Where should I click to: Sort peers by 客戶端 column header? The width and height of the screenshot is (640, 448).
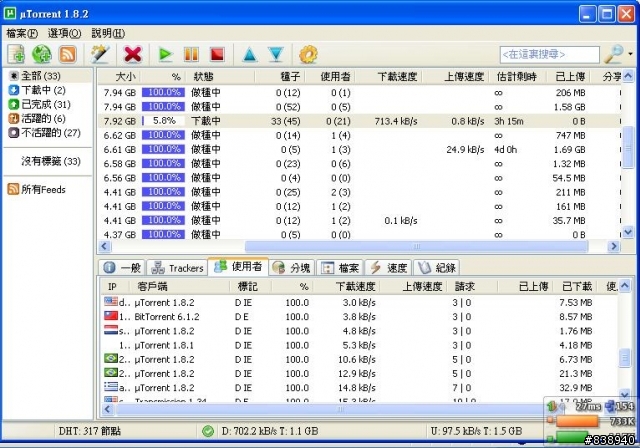180,286
